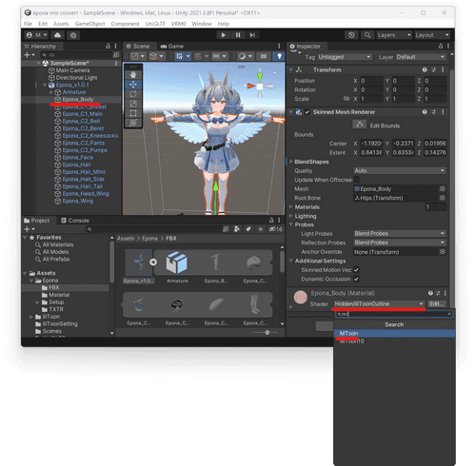Toggle 2D view mode button
This screenshot has height=466, width=476.
(x=264, y=56)
